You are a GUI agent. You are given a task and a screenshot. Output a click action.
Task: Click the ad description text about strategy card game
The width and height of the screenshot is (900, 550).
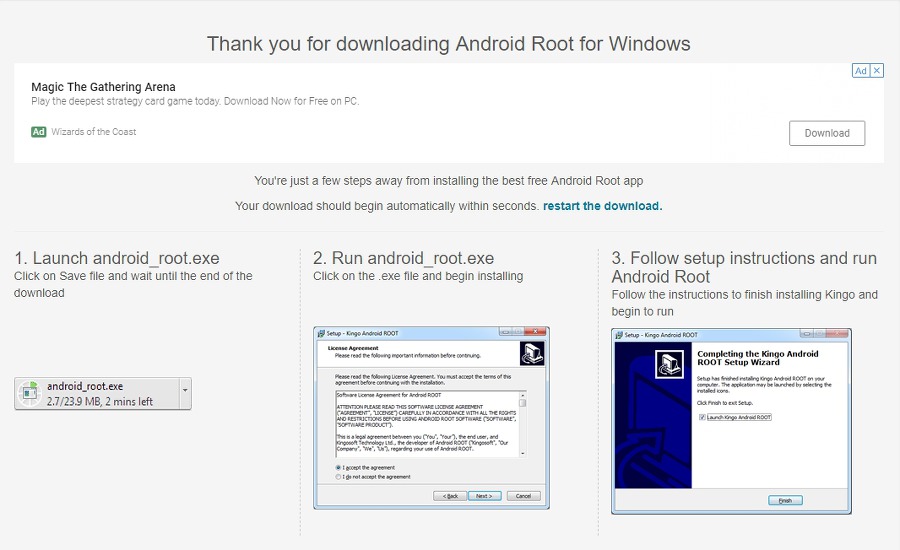click(195, 102)
